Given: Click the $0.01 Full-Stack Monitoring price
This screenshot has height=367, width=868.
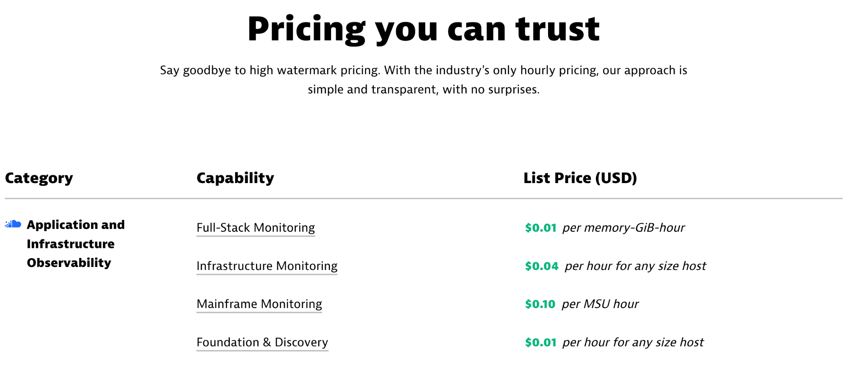Looking at the screenshot, I should point(541,228).
